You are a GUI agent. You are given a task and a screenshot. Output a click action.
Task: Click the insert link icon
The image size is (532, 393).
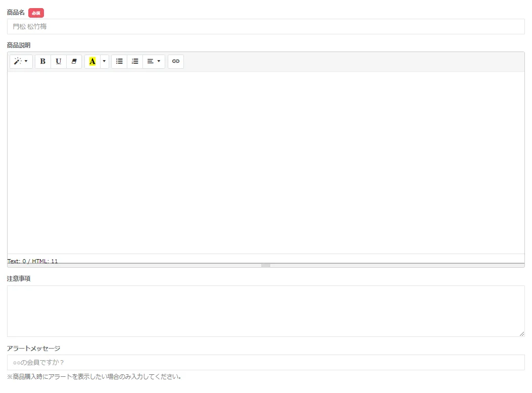point(176,61)
